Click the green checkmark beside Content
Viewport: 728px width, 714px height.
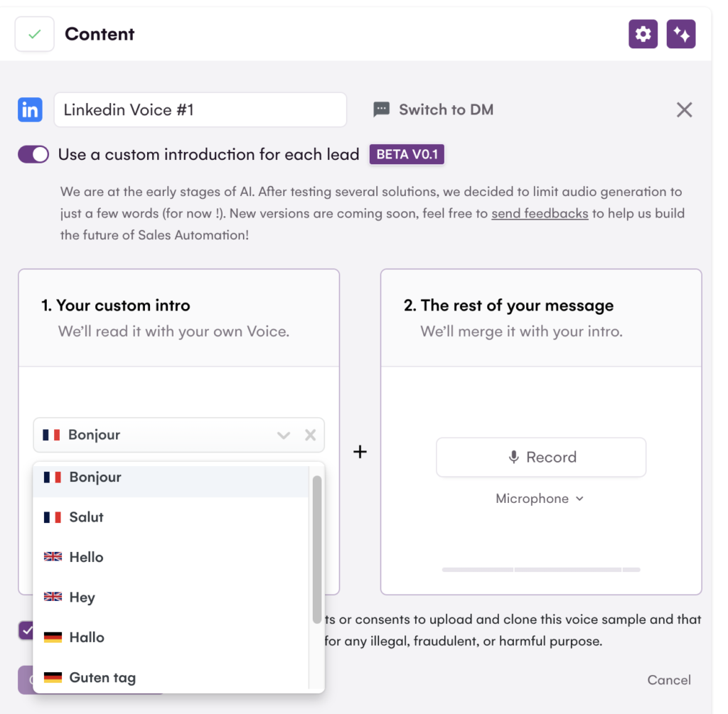tap(34, 34)
